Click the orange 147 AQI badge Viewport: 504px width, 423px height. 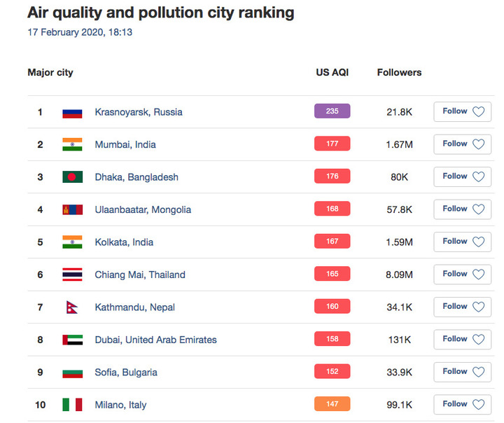coord(332,404)
